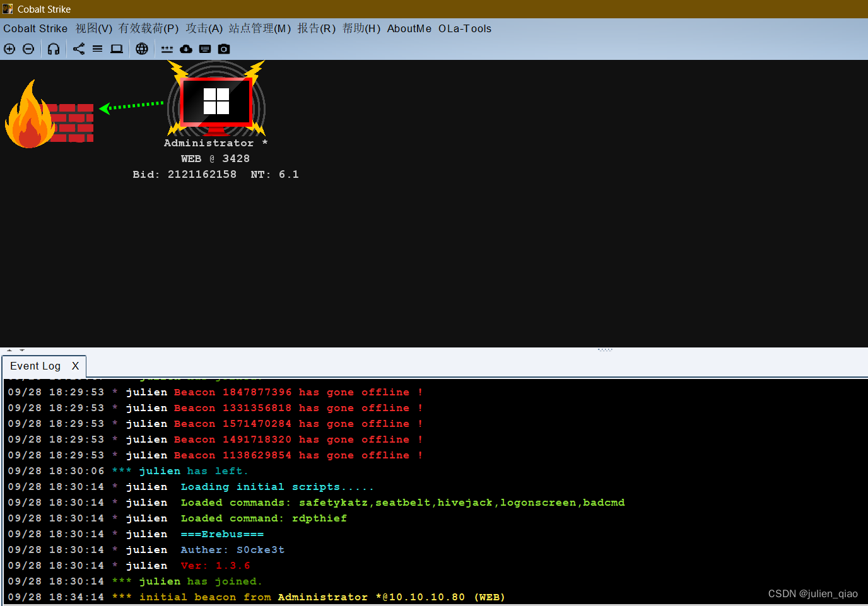This screenshot has width=868, height=606.
Task: Click the 'Loading initial scripts.....' log line
Action: tap(191, 487)
